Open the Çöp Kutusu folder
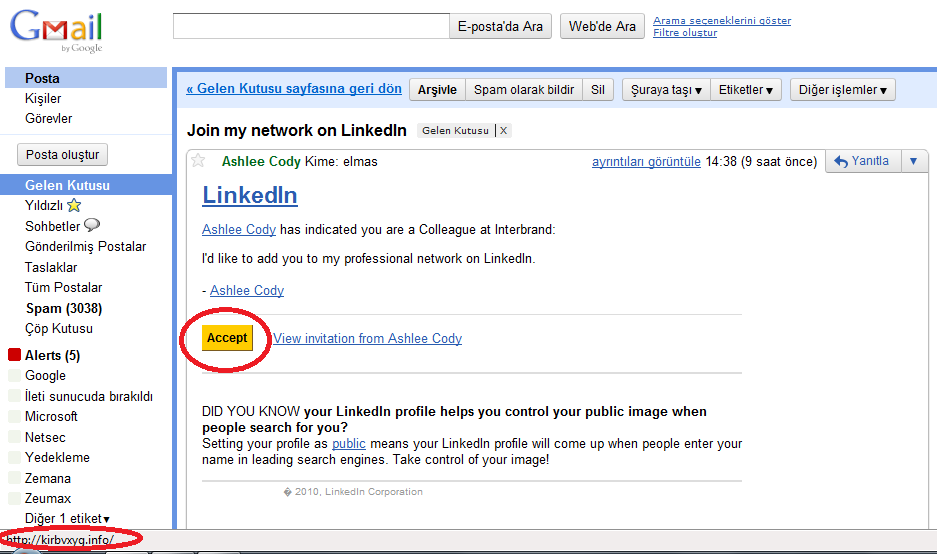 pos(59,329)
